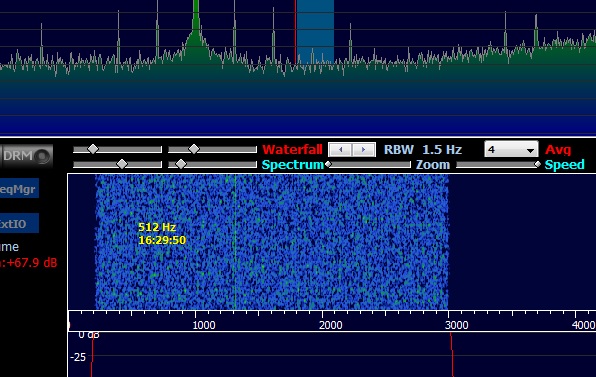The image size is (596, 377).
Task: Click the Speed slider handle
Action: (x=537, y=164)
